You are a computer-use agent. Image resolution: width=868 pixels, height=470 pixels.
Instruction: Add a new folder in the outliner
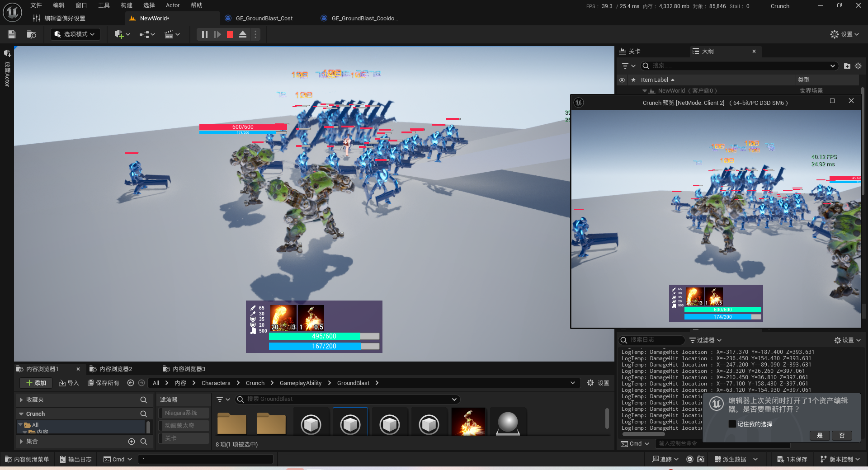(847, 66)
